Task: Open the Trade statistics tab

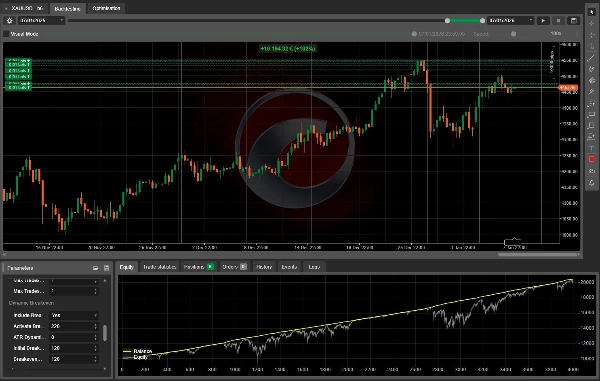Action: [x=160, y=267]
